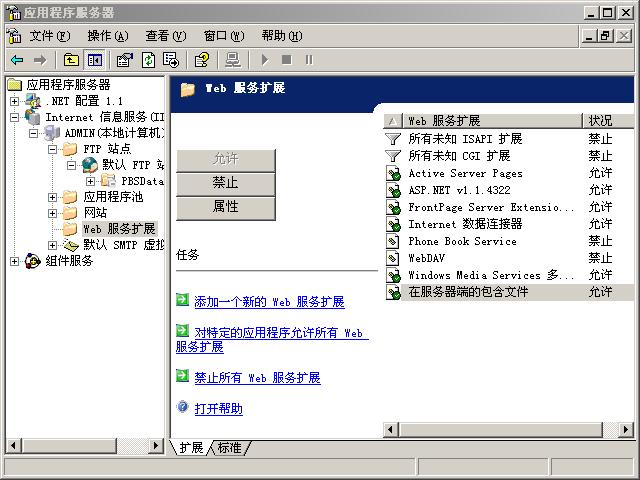Click the Forward arrow toolbar icon
This screenshot has height=480, width=640.
(40, 60)
